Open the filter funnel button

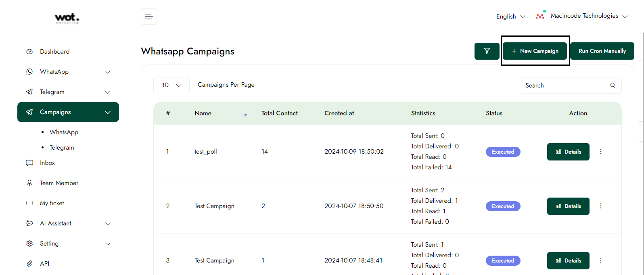487,51
